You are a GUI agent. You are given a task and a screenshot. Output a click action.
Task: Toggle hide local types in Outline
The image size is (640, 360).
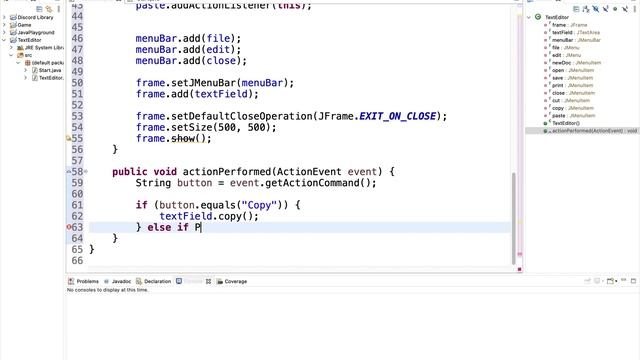tap(625, 9)
